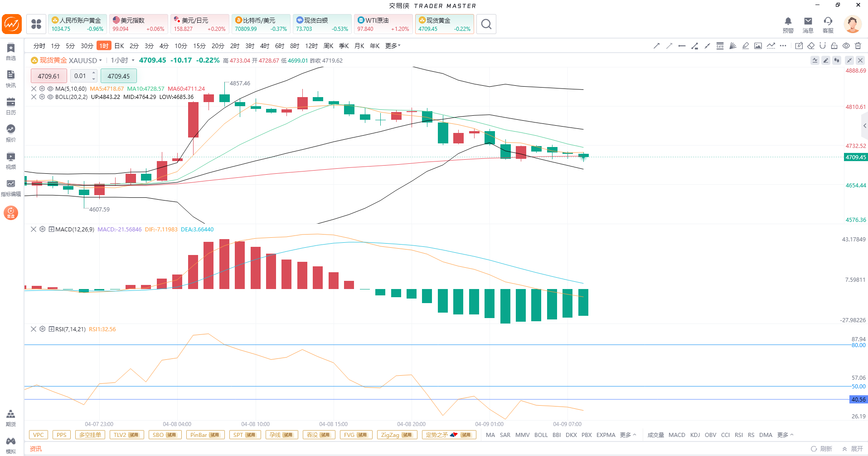
Task: Open the 比特币/美元 quote card
Action: click(261, 24)
